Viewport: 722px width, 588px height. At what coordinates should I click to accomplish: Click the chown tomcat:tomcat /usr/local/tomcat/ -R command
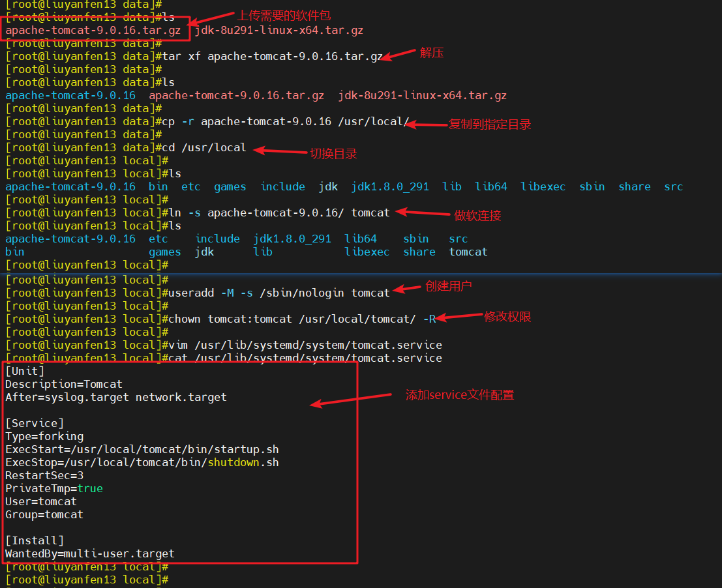pos(302,319)
